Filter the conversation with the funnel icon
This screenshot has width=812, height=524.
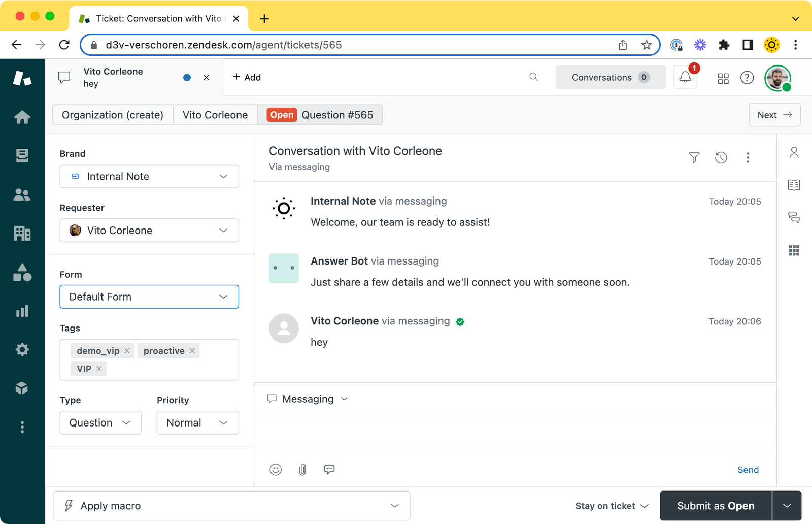(694, 158)
